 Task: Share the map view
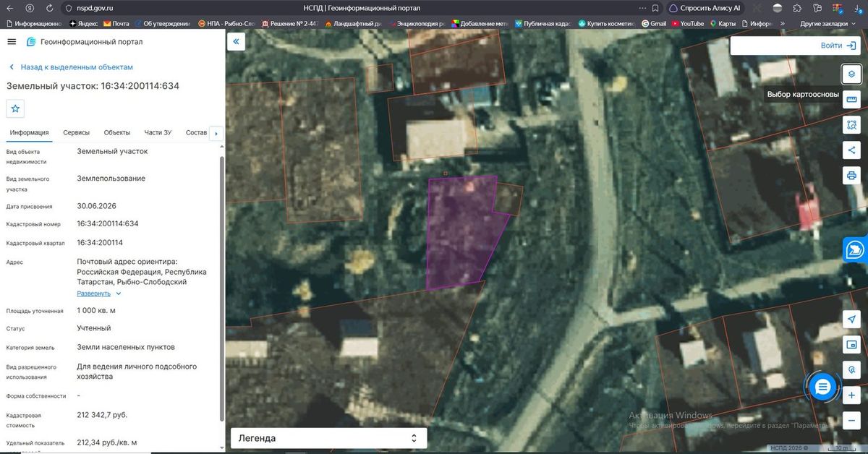coord(851,150)
